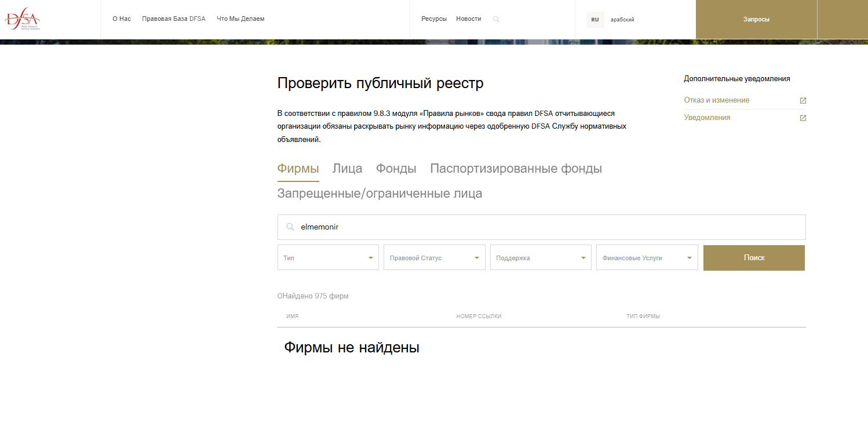Click the Поиск button
The image size is (868, 426).
coord(754,258)
